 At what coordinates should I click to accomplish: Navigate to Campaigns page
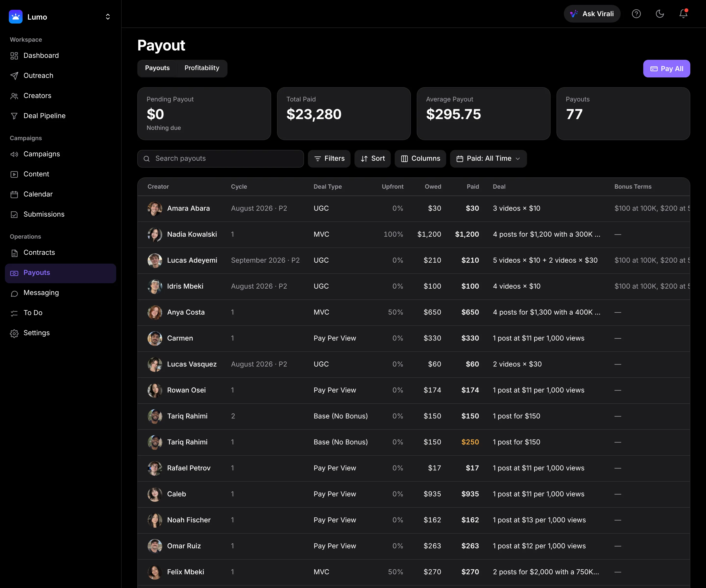[x=61, y=154]
